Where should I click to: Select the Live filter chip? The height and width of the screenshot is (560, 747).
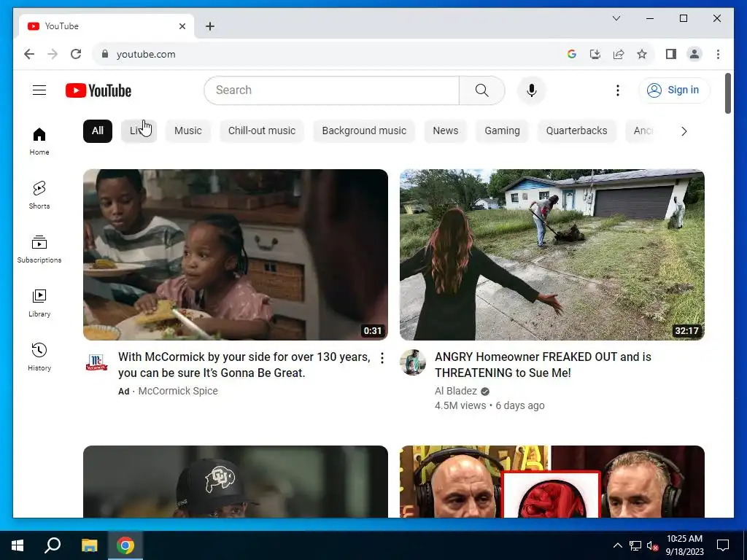point(139,131)
